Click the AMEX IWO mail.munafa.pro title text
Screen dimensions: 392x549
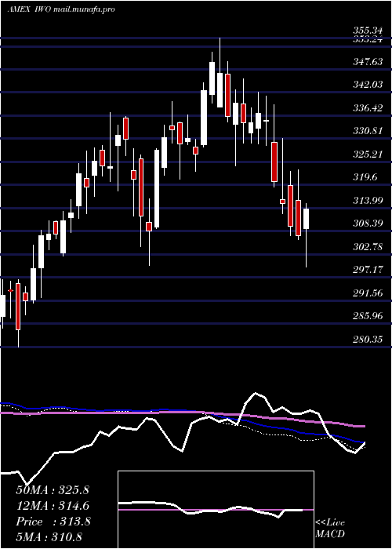click(x=61, y=9)
